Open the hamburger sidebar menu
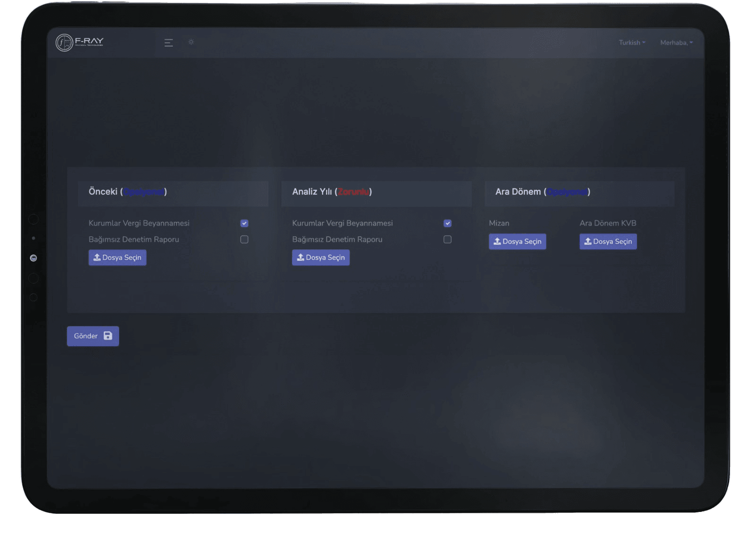The image size is (756, 536). [x=169, y=43]
